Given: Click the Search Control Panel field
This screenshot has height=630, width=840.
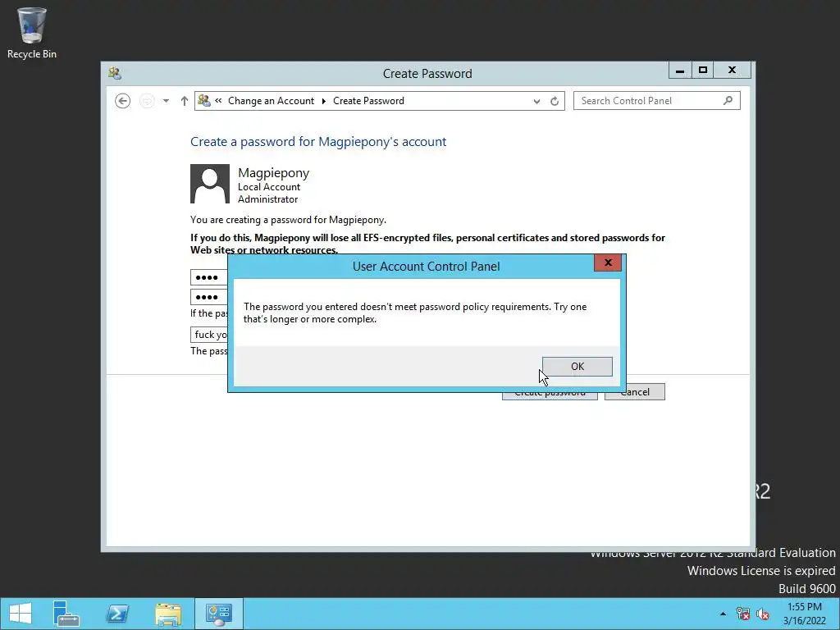Looking at the screenshot, I should pos(657,101).
